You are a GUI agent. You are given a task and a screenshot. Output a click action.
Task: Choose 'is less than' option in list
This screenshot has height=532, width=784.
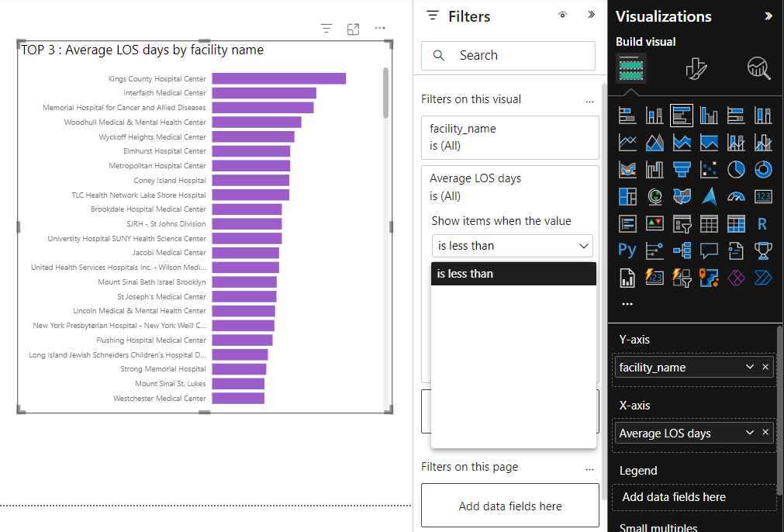click(x=513, y=274)
